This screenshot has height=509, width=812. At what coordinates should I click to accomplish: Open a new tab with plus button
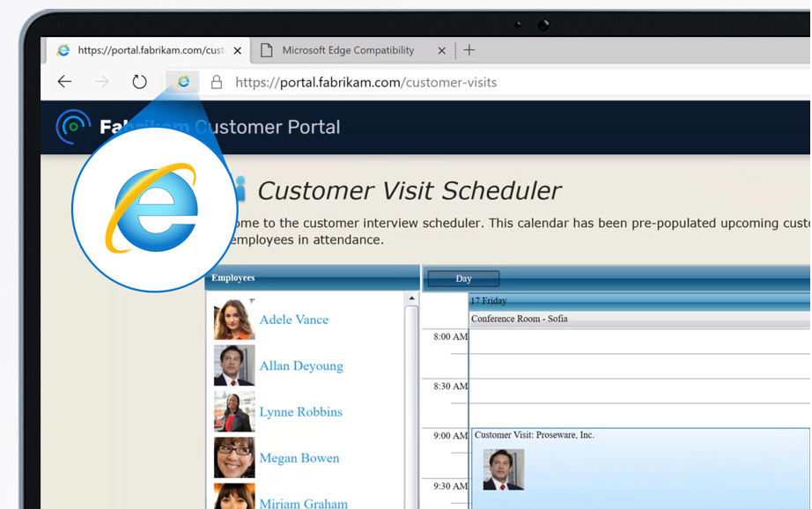pyautogui.click(x=469, y=49)
